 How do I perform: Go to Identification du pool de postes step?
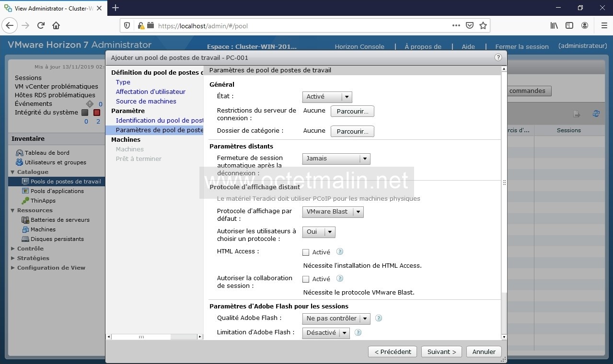pyautogui.click(x=160, y=121)
